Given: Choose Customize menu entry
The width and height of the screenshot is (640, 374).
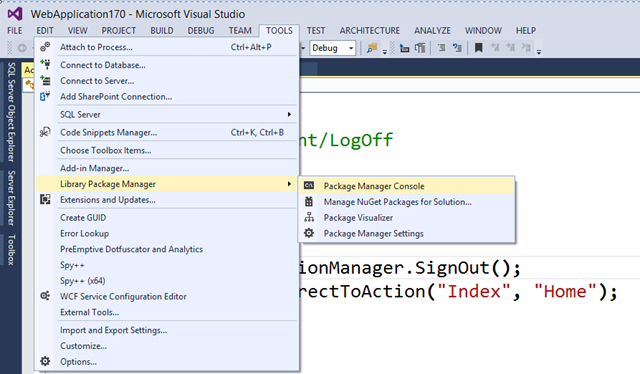Looking at the screenshot, I should click(167, 346).
